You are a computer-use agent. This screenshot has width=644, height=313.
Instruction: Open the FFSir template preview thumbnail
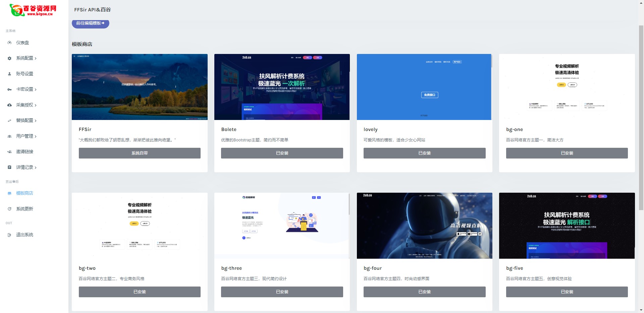[139, 87]
